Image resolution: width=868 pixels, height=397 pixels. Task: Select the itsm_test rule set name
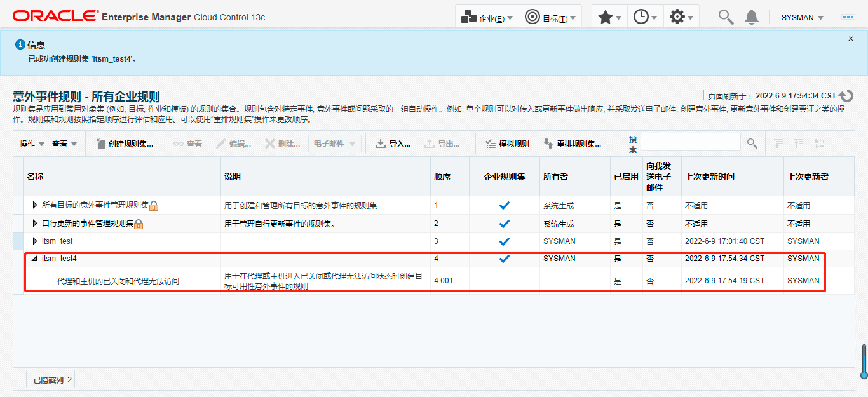point(57,241)
